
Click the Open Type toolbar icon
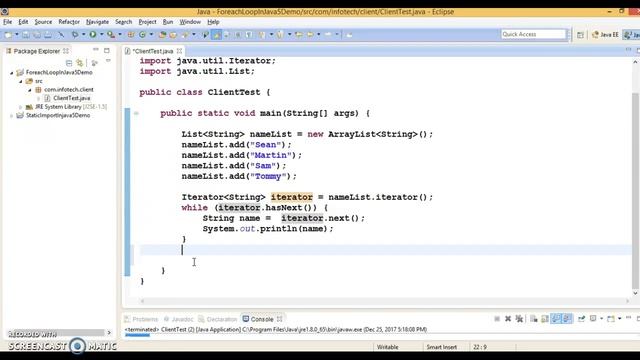tap(162, 35)
